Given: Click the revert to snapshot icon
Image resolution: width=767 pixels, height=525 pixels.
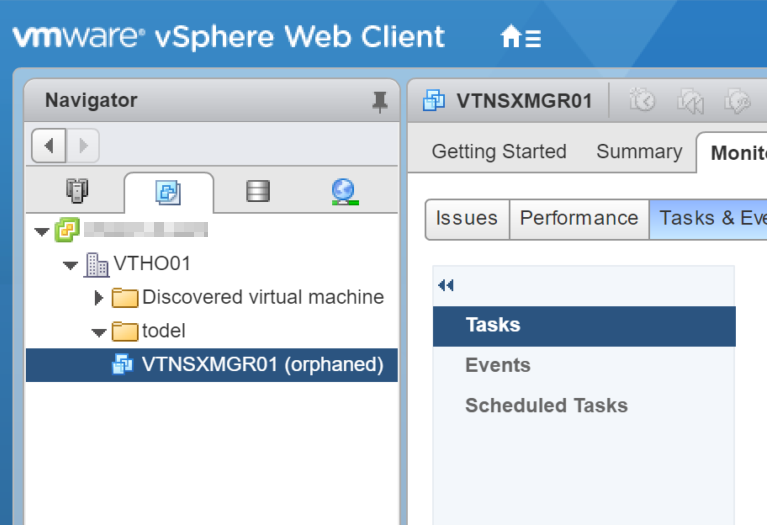Looking at the screenshot, I should tap(690, 101).
